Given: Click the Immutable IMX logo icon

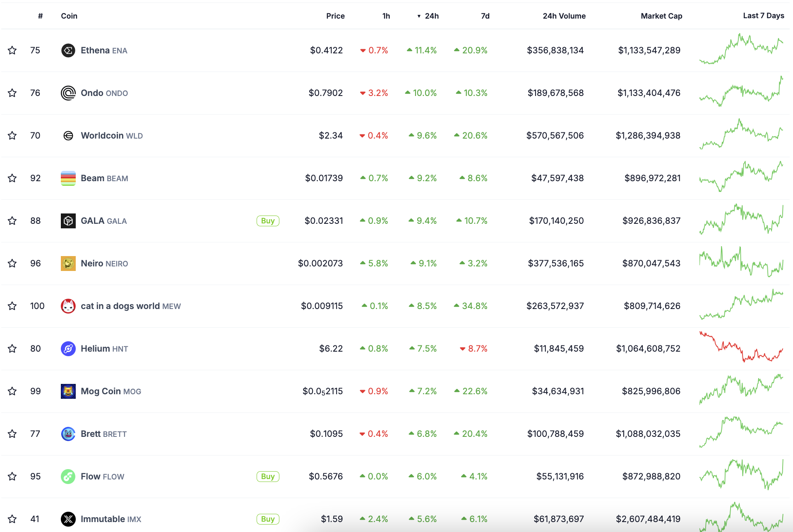Looking at the screenshot, I should [68, 519].
